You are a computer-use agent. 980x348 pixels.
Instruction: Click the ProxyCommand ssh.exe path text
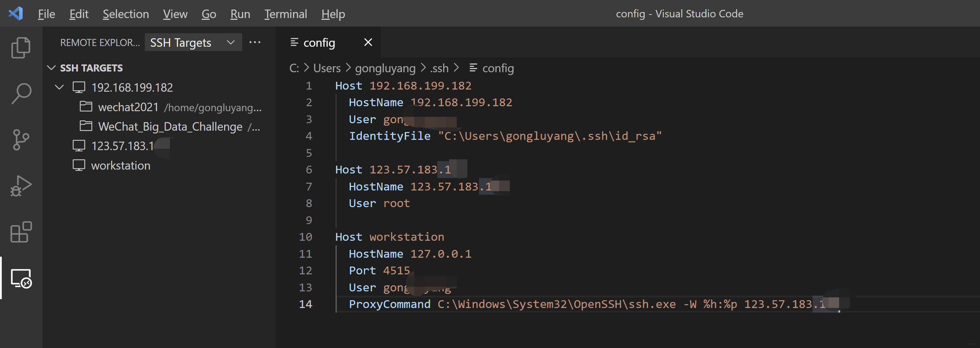pos(557,304)
